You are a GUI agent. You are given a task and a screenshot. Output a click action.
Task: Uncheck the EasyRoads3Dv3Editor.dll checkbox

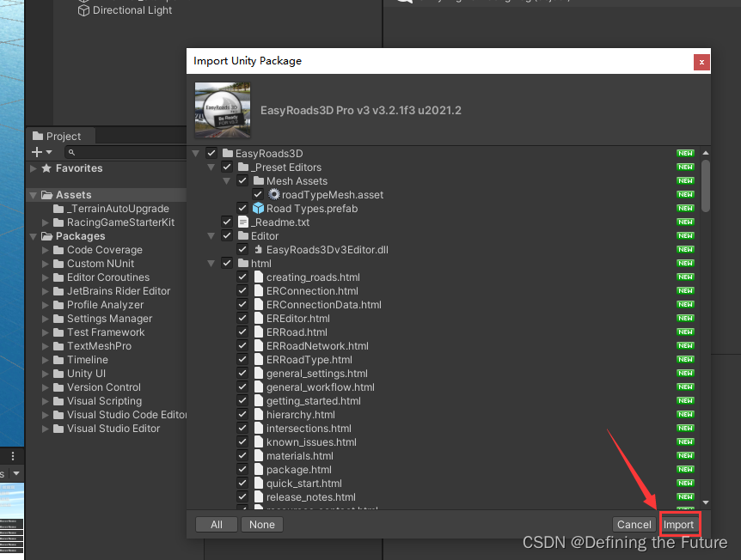[242, 249]
